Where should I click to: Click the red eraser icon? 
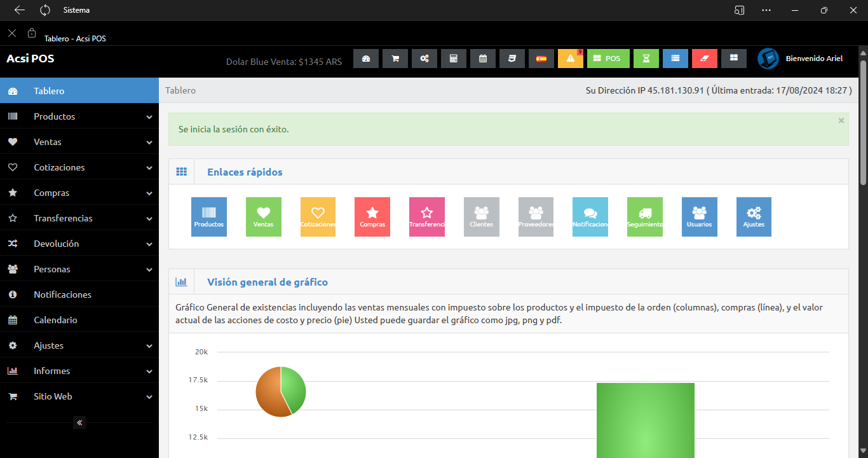[704, 59]
